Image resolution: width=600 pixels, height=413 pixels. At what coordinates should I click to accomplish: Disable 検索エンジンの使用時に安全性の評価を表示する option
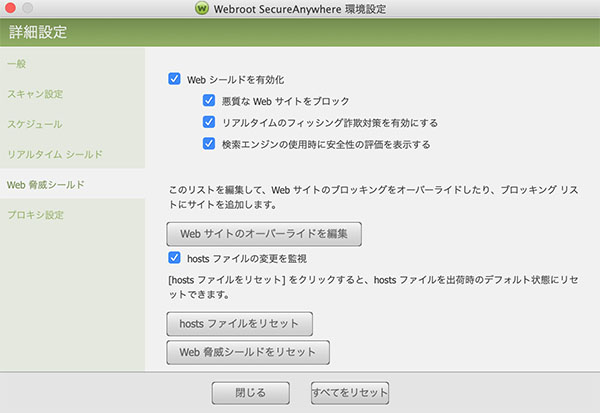click(209, 144)
